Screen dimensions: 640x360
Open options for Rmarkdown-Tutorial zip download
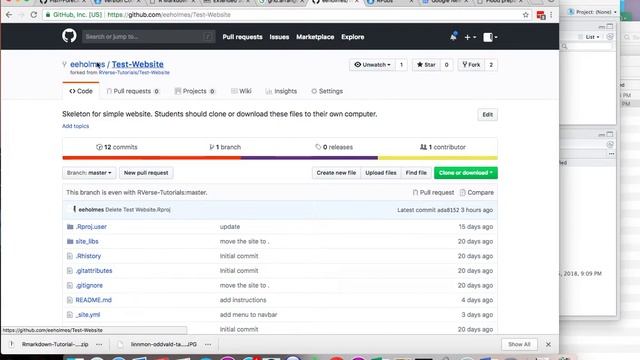click(x=99, y=344)
